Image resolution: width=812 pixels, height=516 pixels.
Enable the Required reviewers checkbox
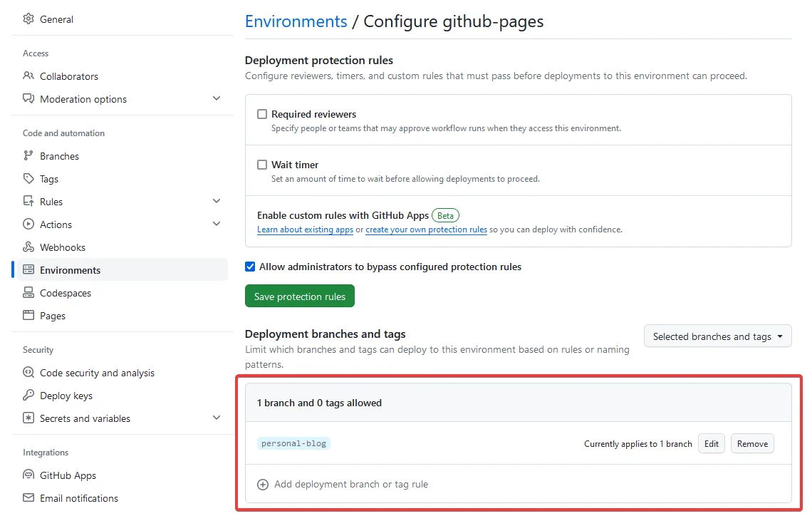tap(262, 114)
